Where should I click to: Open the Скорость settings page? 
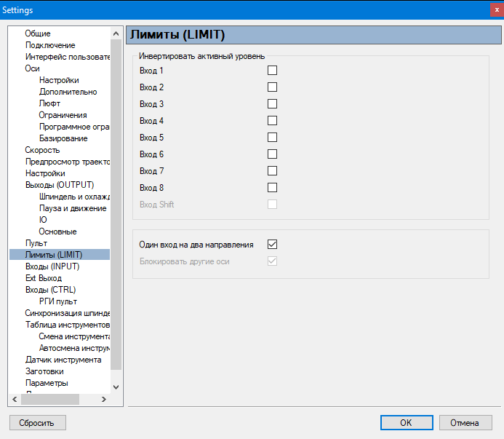[x=42, y=150]
